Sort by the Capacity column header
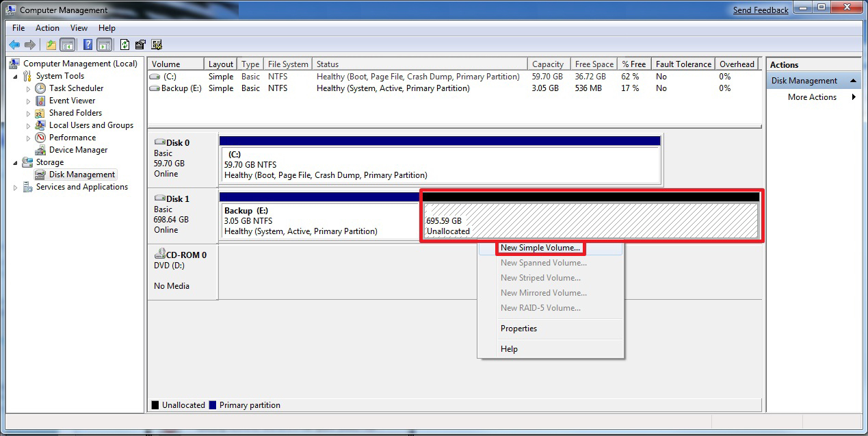Screen dimensions: 868x436 [x=548, y=64]
